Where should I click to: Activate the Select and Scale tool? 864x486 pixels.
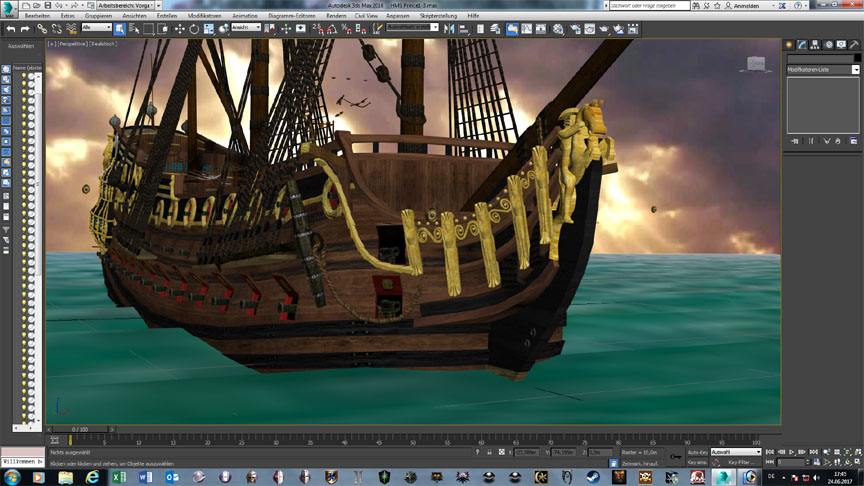point(208,29)
